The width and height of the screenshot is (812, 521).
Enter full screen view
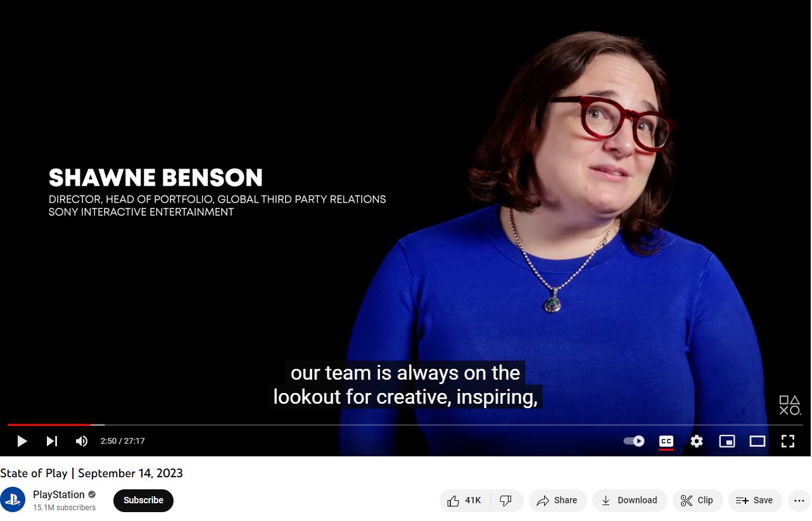pos(788,441)
